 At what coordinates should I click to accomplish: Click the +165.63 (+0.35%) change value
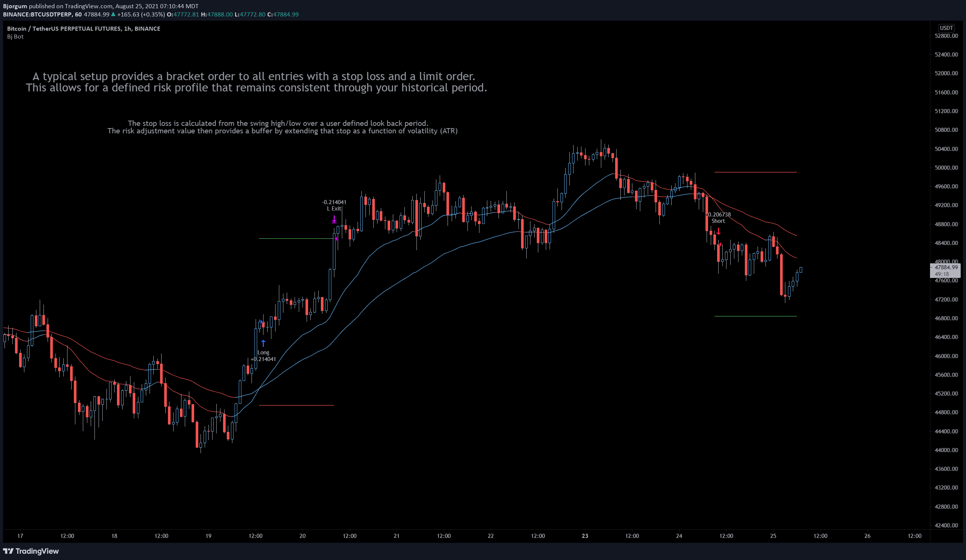tap(141, 14)
